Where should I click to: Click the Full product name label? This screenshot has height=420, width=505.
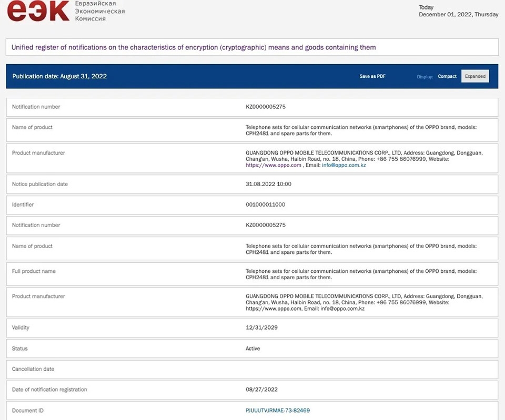point(34,271)
